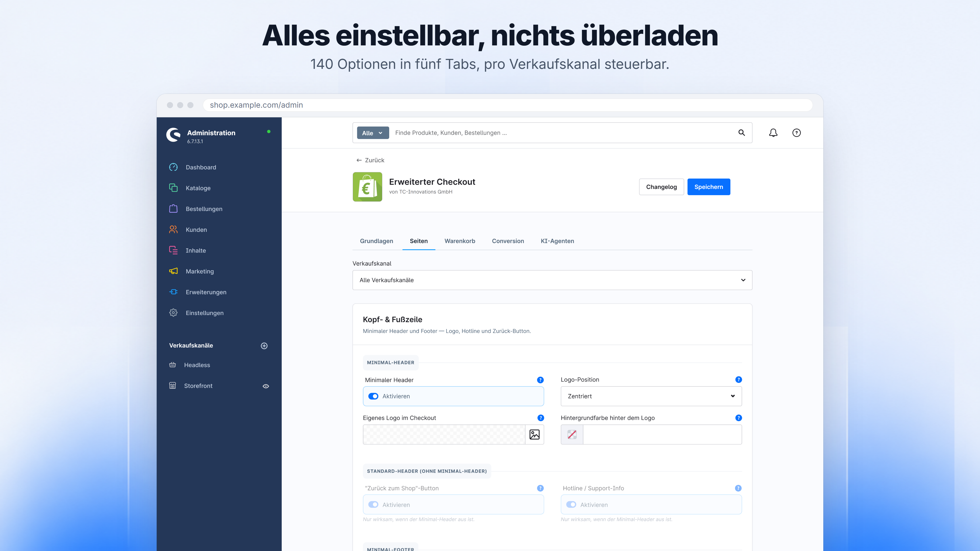This screenshot has height=551, width=980.
Task: Open the Kataloge sidebar icon
Action: [174, 188]
